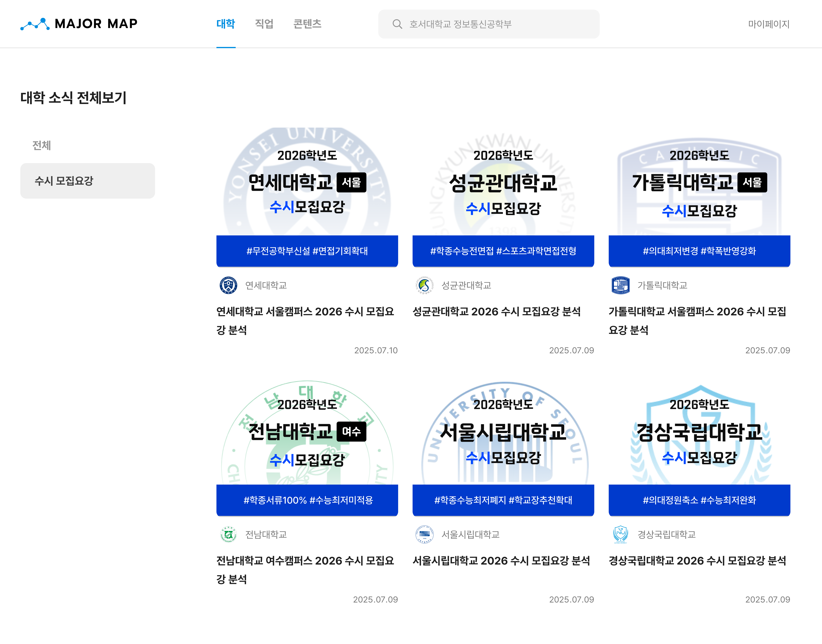Open 경상국립대학교 2026 수시 모집요강 분석 title
The height and width of the screenshot is (644, 822).
(697, 561)
